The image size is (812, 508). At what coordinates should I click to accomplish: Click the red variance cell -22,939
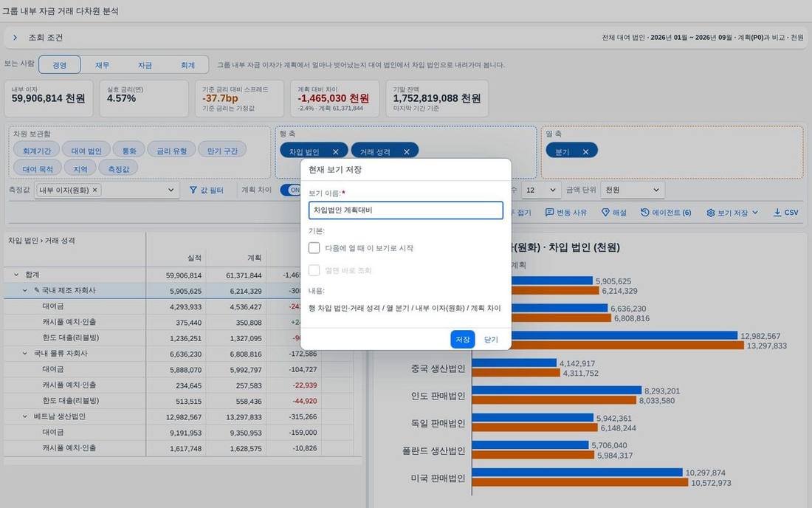tap(304, 385)
